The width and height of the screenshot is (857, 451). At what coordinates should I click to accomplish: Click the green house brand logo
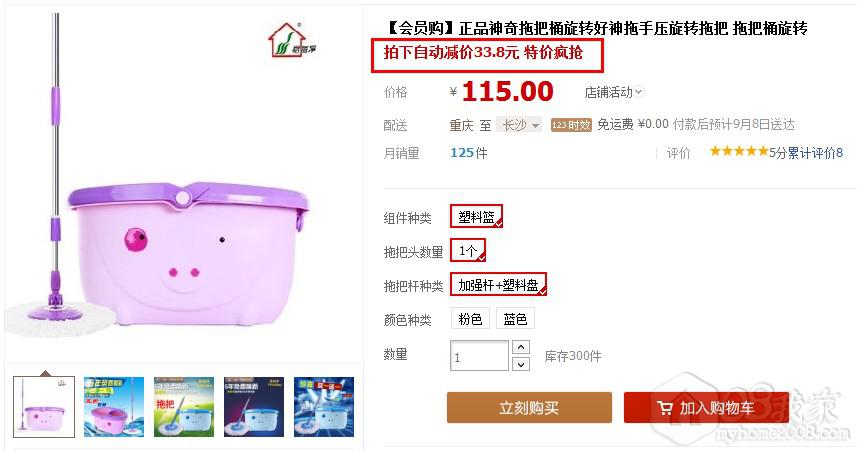coord(292,40)
